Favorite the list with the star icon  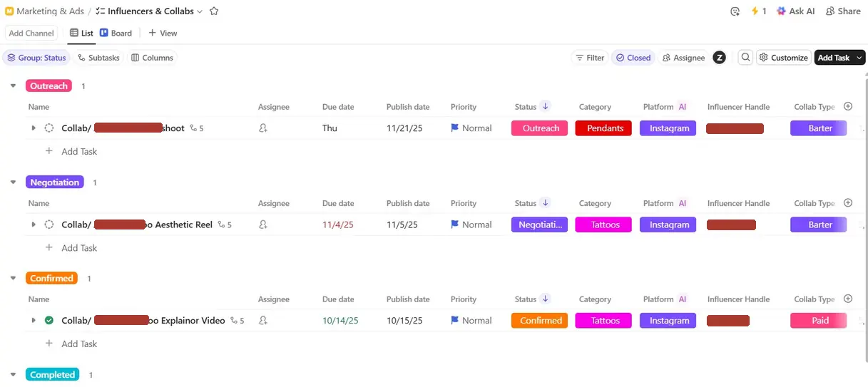[214, 11]
